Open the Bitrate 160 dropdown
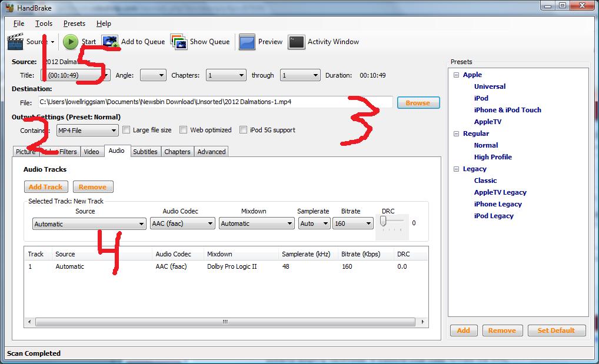The image size is (599, 364). pos(352,223)
